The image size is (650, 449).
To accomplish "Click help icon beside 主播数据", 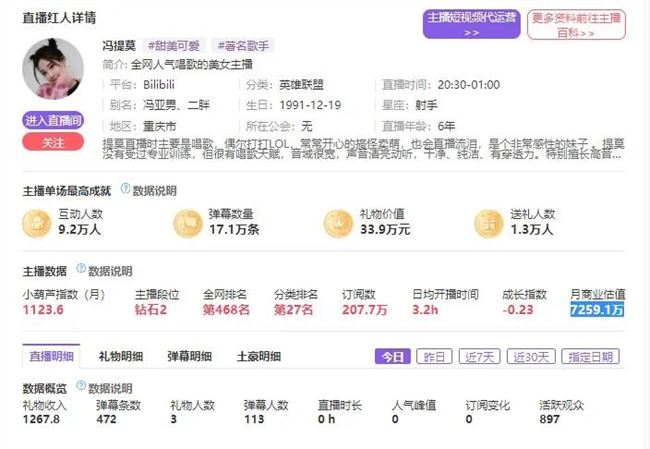I will click(x=79, y=270).
